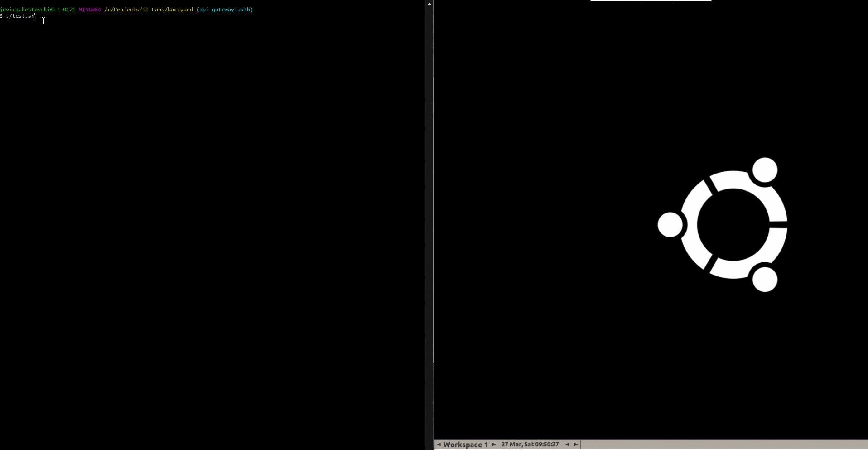Click the '/c/Projects/IT-Labs/backyard' path
The height and width of the screenshot is (450, 868).
[149, 10]
